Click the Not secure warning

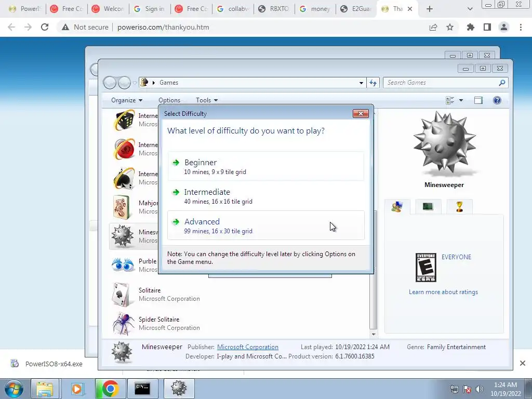click(x=85, y=27)
